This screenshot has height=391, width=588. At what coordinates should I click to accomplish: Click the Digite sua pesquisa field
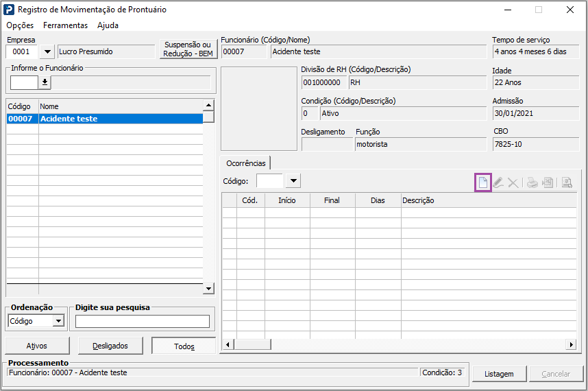click(x=143, y=322)
